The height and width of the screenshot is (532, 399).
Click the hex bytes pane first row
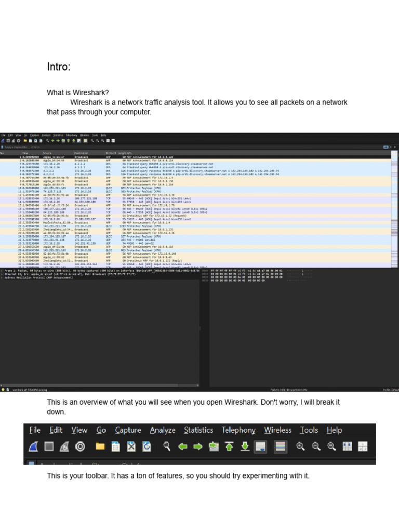pyautogui.click(x=246, y=271)
